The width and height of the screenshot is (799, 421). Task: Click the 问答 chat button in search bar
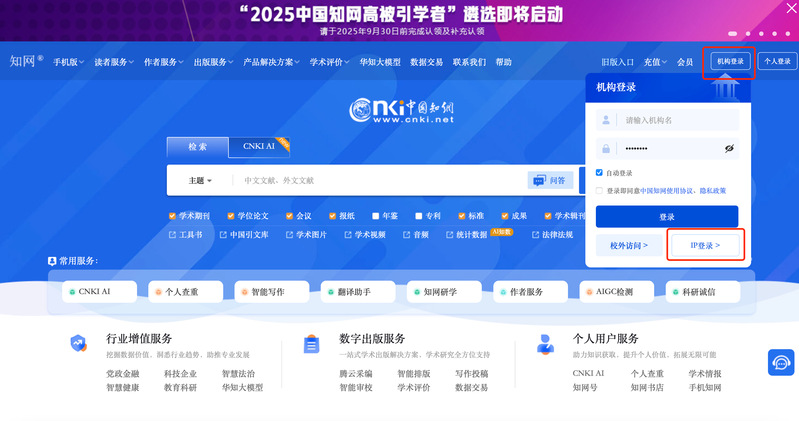[x=550, y=180]
